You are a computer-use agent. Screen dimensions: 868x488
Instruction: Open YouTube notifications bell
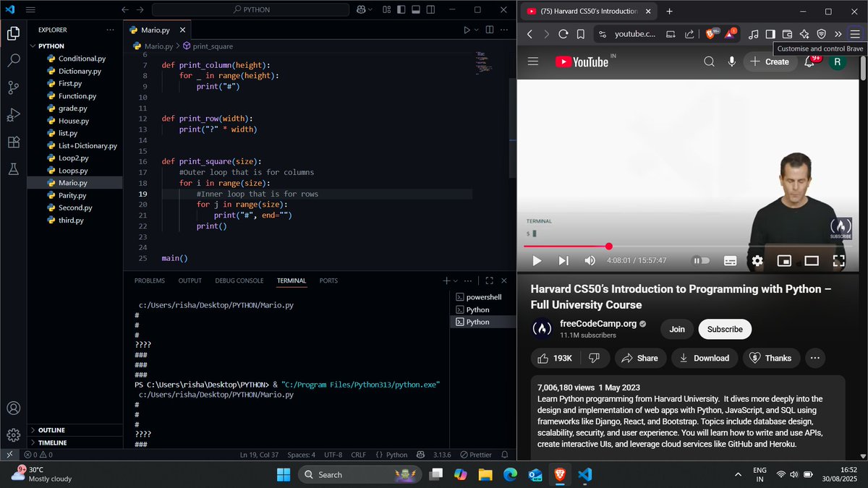click(x=809, y=61)
